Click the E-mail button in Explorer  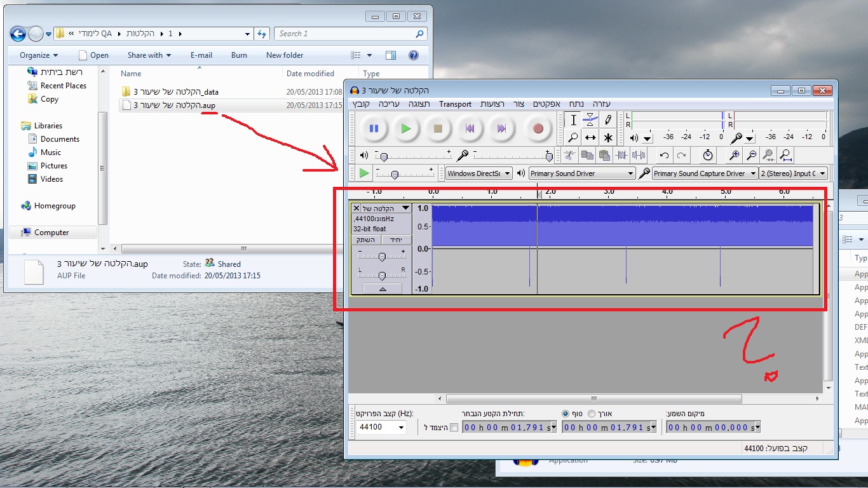201,55
